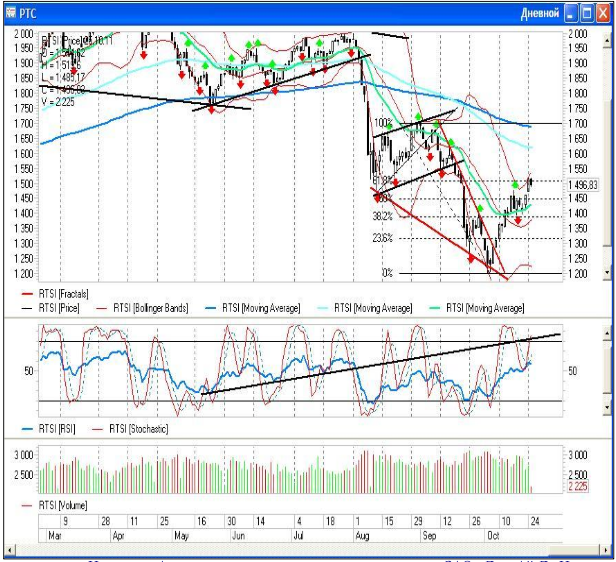Click 2 000 on left price axis
This screenshot has width=616, height=562.
[x=23, y=34]
